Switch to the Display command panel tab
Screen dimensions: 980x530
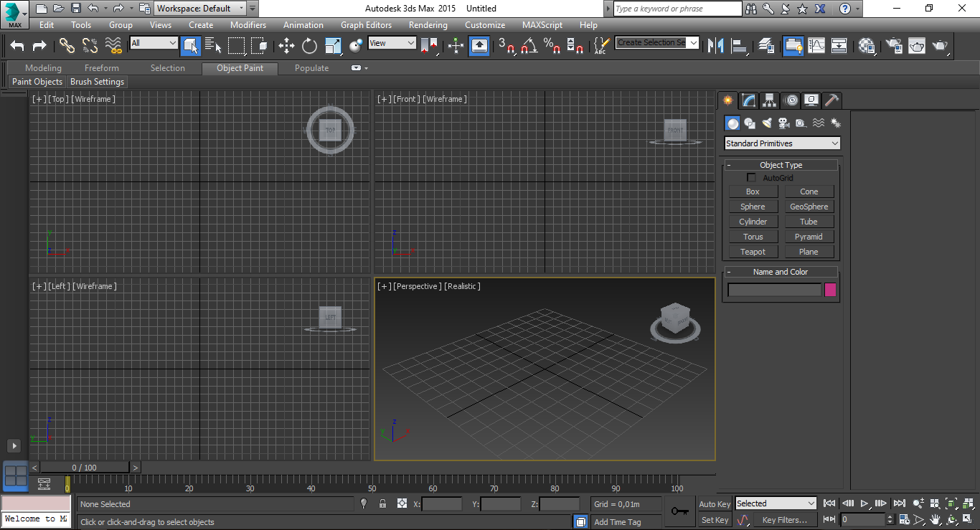(x=811, y=100)
